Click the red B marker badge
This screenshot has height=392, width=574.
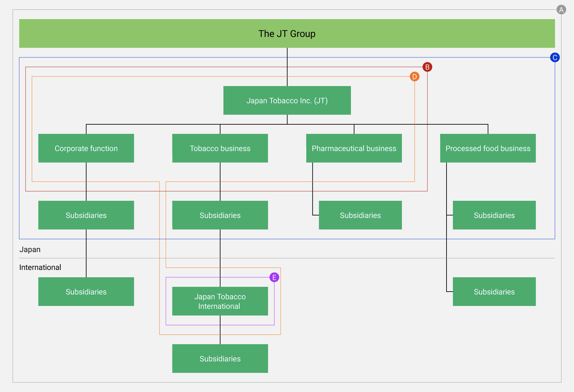427,67
